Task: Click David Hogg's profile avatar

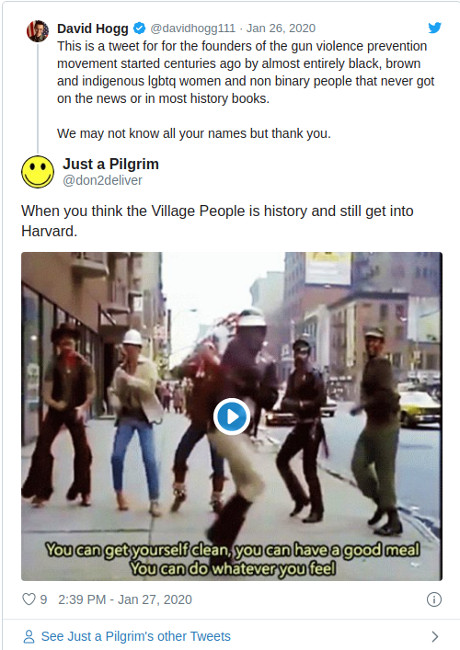Action: 38,31
